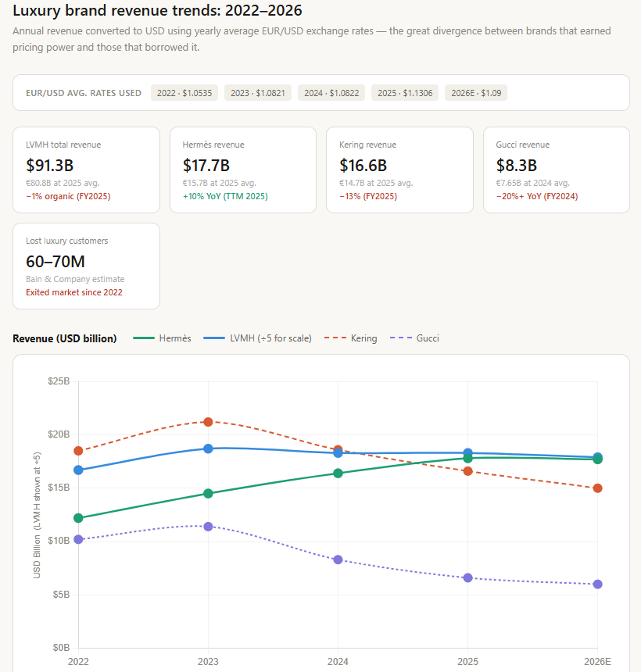Image resolution: width=641 pixels, height=672 pixels.
Task: Click the EUR/USD AVG. RATES USED label
Action: click(84, 93)
